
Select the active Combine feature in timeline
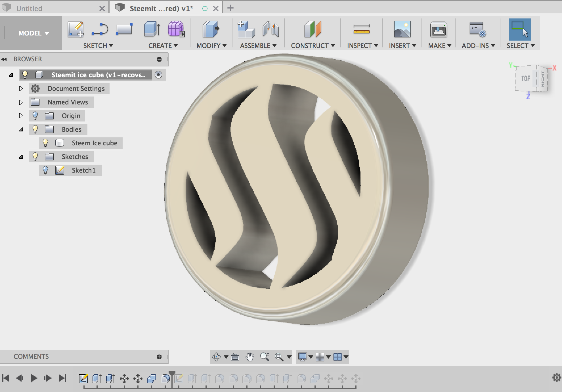152,378
